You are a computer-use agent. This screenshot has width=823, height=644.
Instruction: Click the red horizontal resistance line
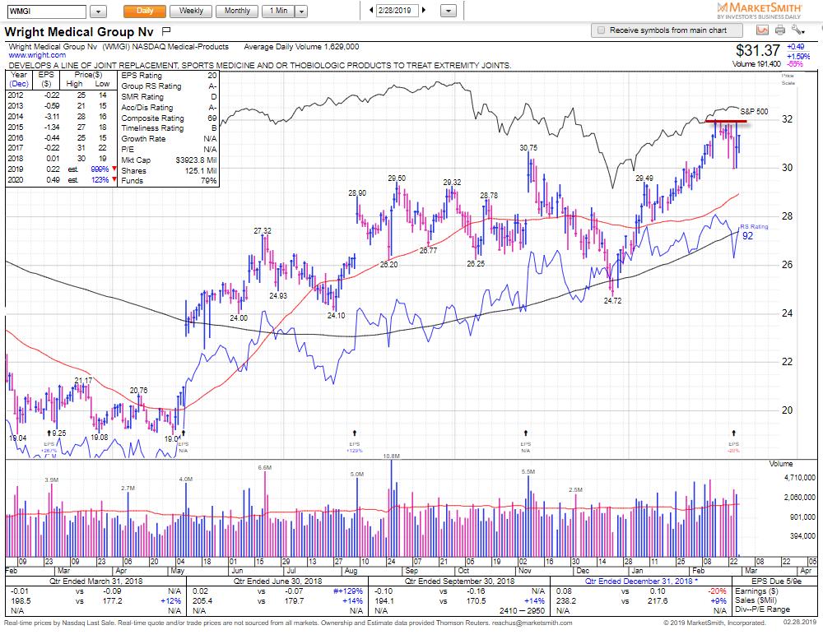click(726, 122)
